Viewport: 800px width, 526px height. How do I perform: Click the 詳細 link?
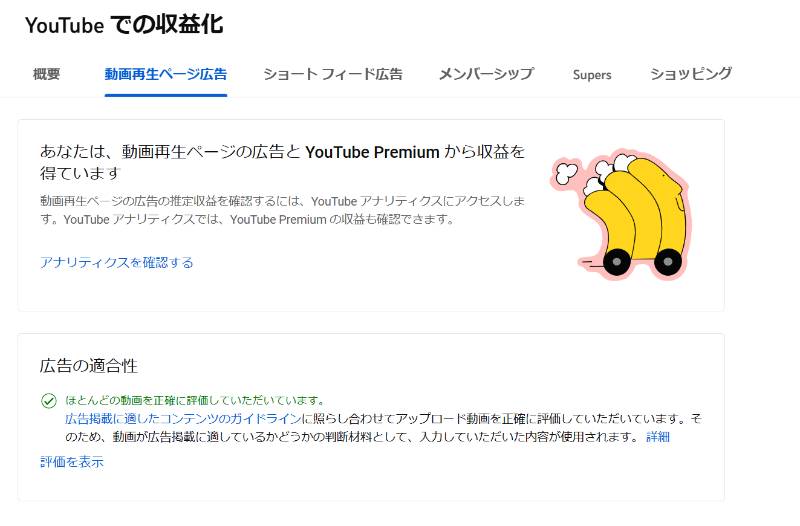pos(658,437)
